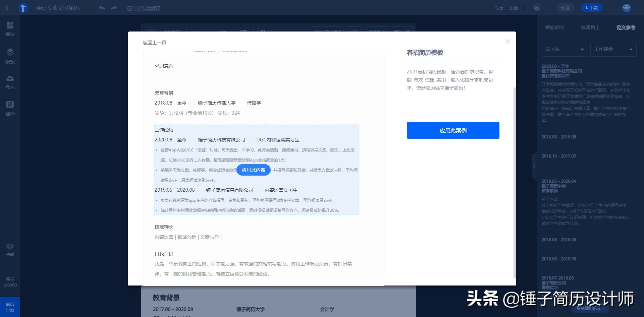The width and height of the screenshot is (644, 317).
Task: Select the UGC内容运营实习生 job title
Action: coord(278,140)
